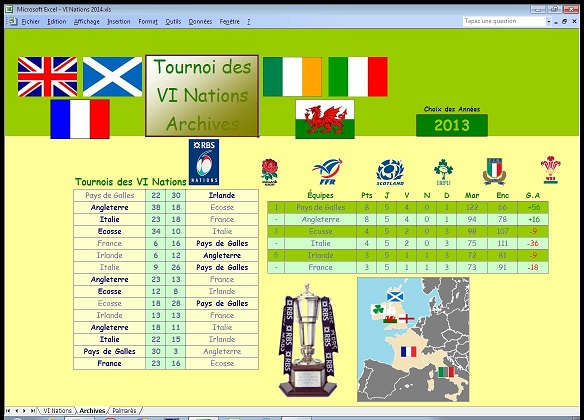Restore the workbook window inside Excel
Viewport: 584px width, 420px height.
tap(565, 22)
